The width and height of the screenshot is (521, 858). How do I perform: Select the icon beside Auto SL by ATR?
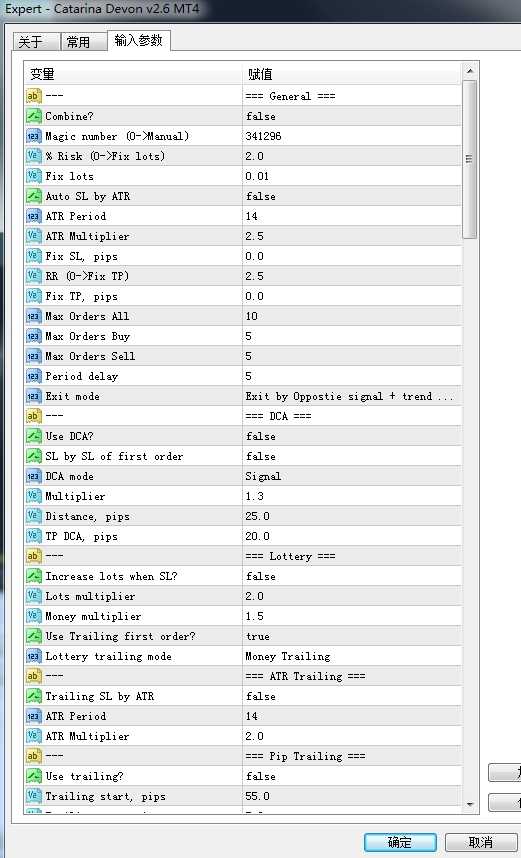(33, 196)
